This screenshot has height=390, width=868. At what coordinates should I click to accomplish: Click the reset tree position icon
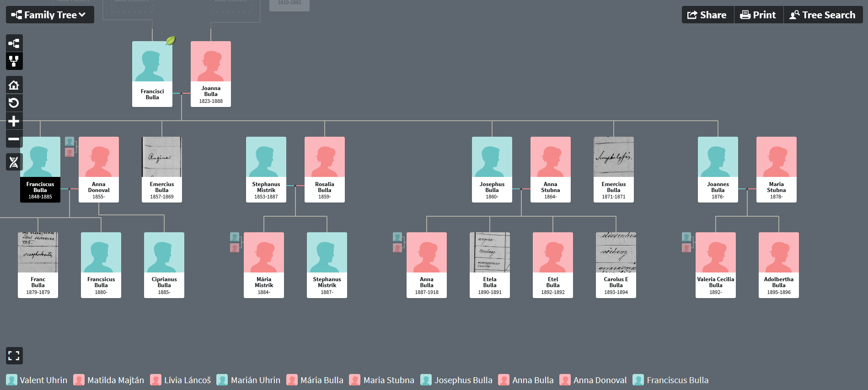14,103
